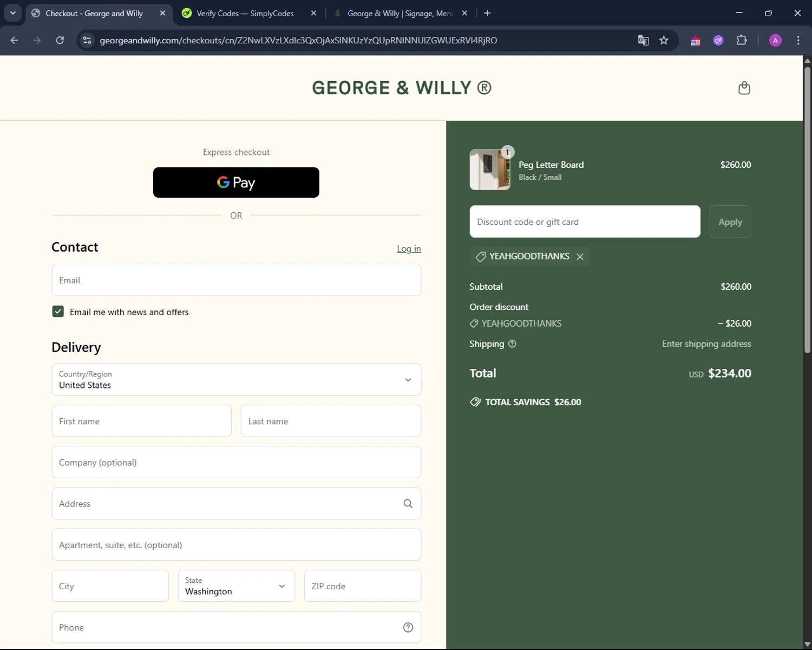Focus the Email input field
This screenshot has width=812, height=650.
(236, 280)
